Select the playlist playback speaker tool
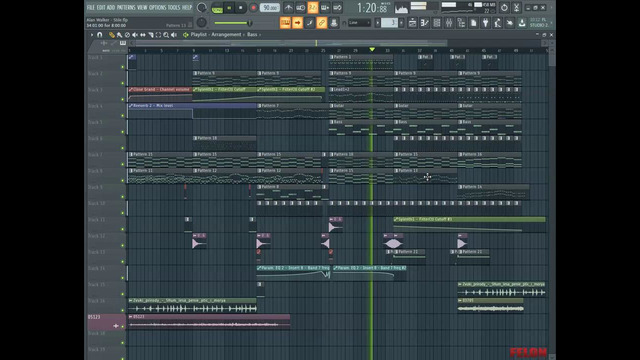This screenshot has width=640, height=360. 174,35
